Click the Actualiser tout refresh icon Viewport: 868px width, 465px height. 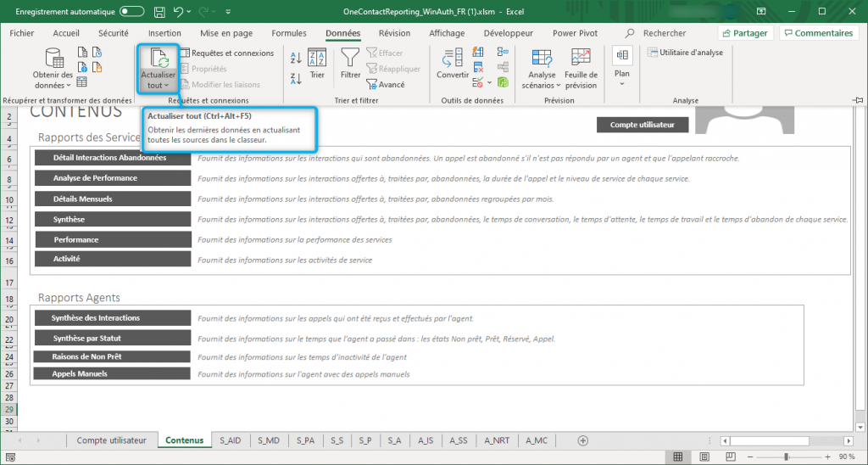click(x=158, y=59)
